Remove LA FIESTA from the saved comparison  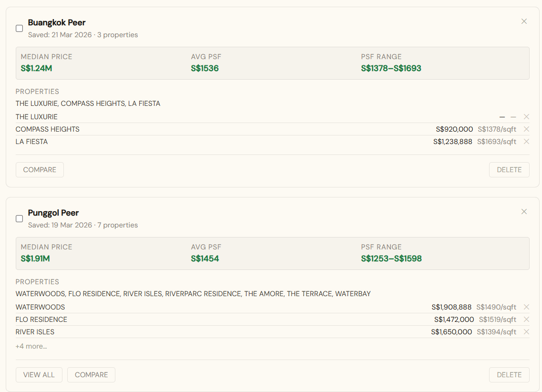[526, 141]
